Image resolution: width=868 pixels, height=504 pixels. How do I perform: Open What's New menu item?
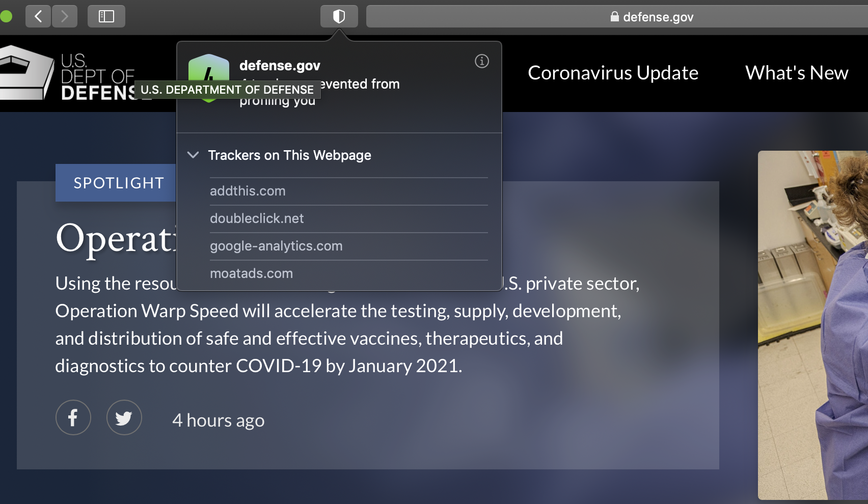pos(797,73)
